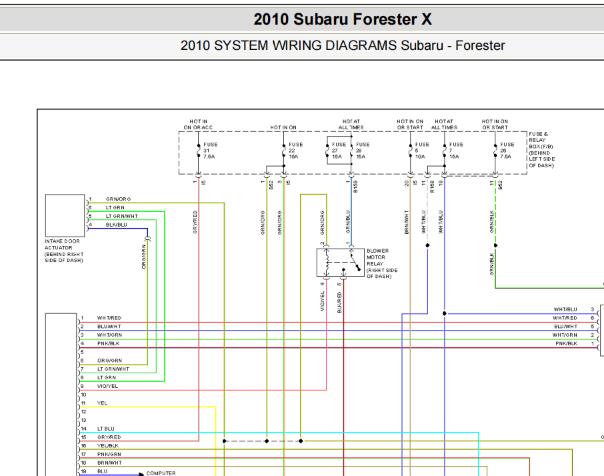Click the BLU label at pin 19

(x=102, y=471)
